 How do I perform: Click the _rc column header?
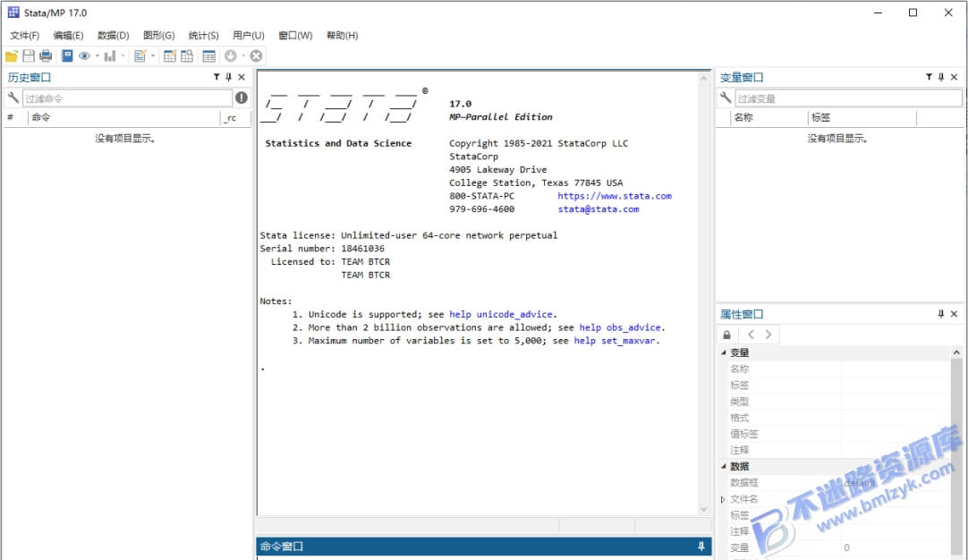coord(235,117)
